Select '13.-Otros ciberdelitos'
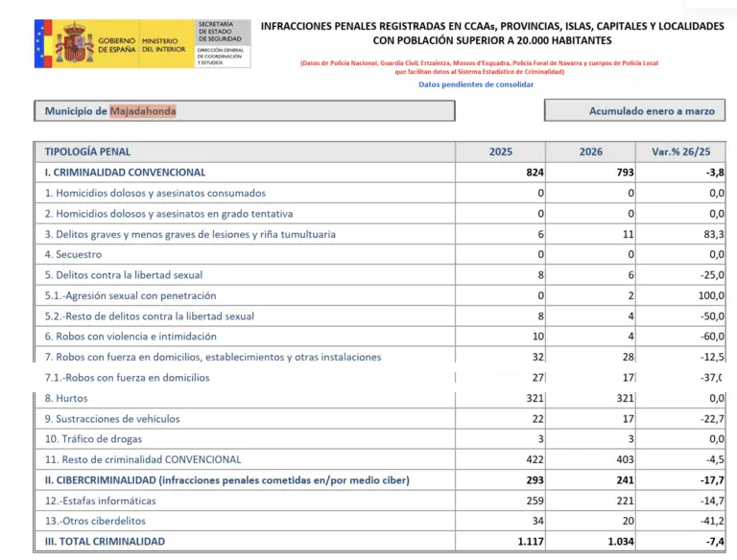The image size is (737, 560). click(95, 521)
